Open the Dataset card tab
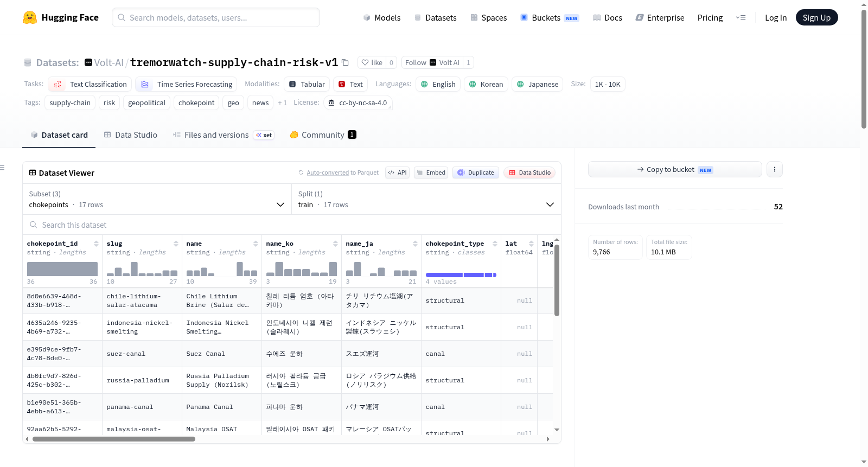868x467 pixels. (59, 135)
